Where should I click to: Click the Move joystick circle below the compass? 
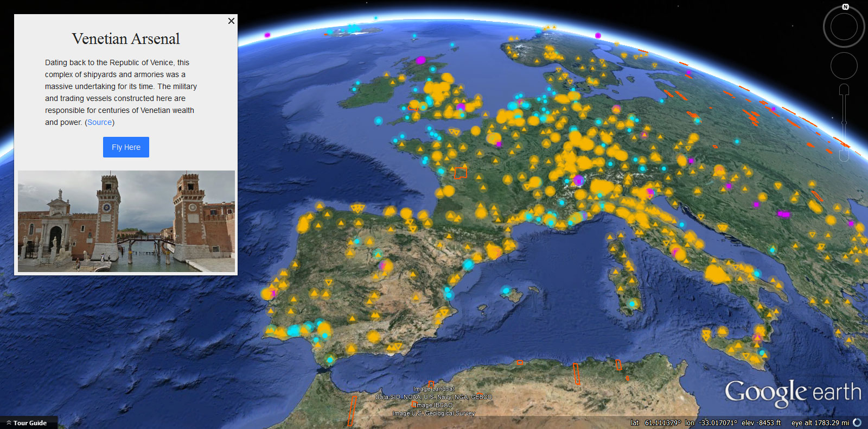(x=844, y=66)
